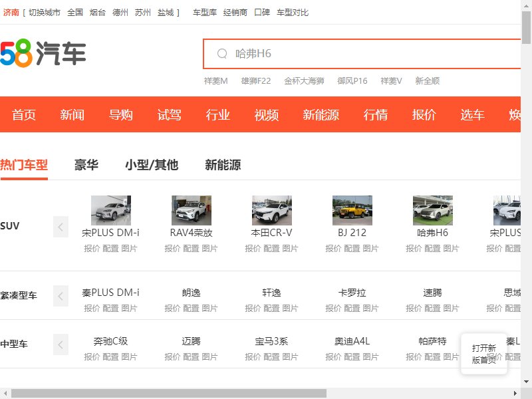Switch to the 豪华 tab
Image resolution: width=532 pixels, height=399 pixels.
(x=86, y=165)
